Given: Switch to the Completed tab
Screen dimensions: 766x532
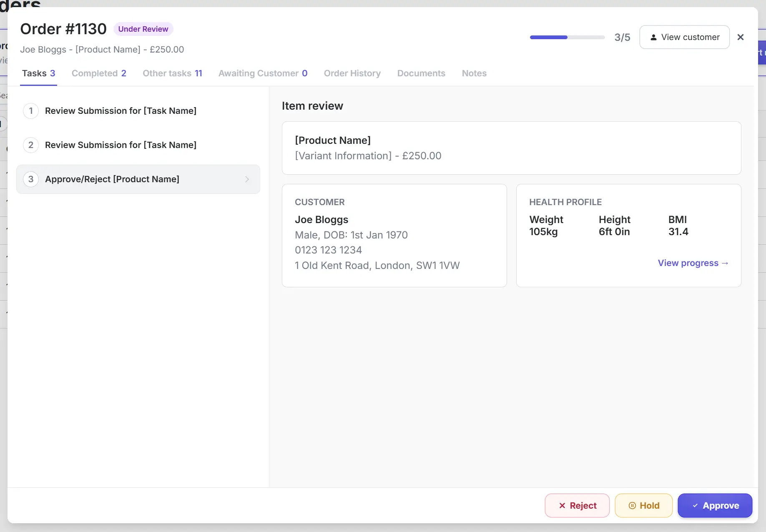Looking at the screenshot, I should (99, 73).
